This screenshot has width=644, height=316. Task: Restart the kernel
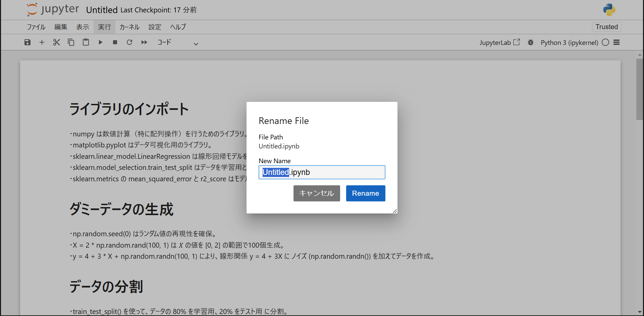pos(129,42)
